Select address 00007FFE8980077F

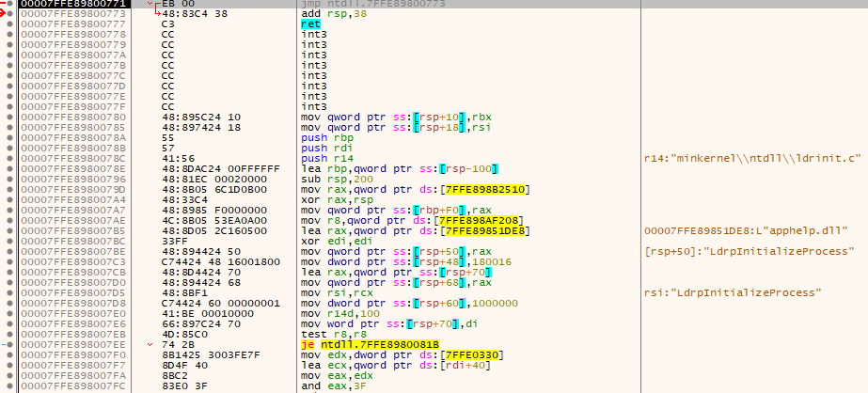(x=73, y=107)
